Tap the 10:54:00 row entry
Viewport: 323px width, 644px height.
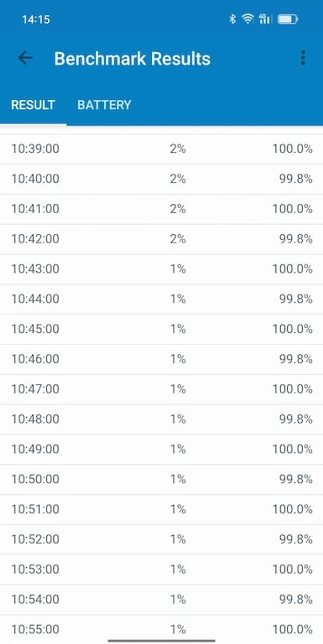(161, 599)
